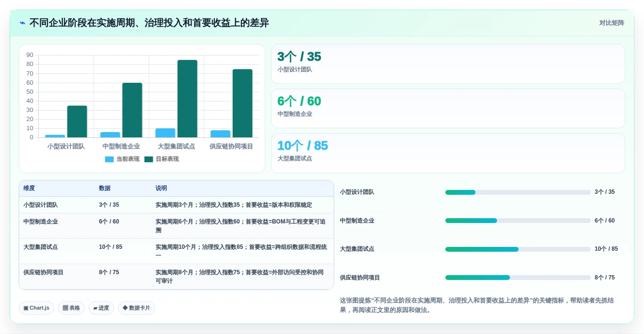This screenshot has width=644, height=334.
Task: Click the 当前表现 light blue legend swatch
Action: (x=109, y=159)
